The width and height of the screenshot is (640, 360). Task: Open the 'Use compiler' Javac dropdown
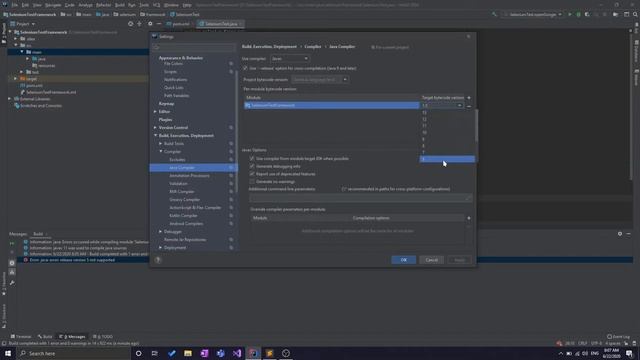coord(289,58)
